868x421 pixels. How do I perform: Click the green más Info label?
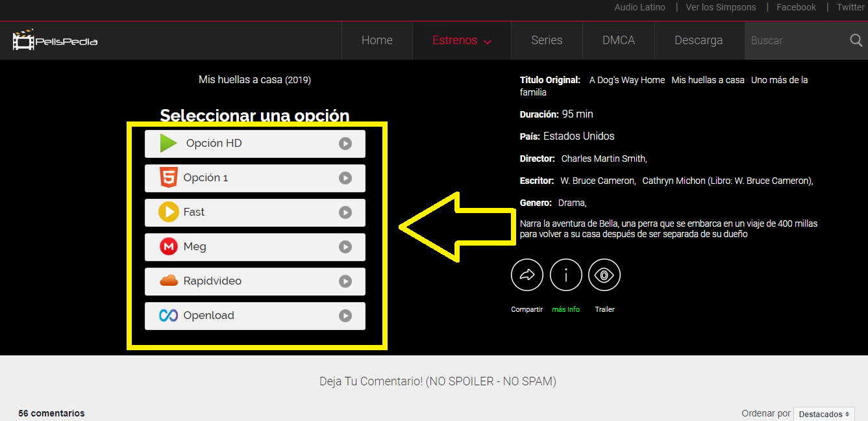(565, 309)
